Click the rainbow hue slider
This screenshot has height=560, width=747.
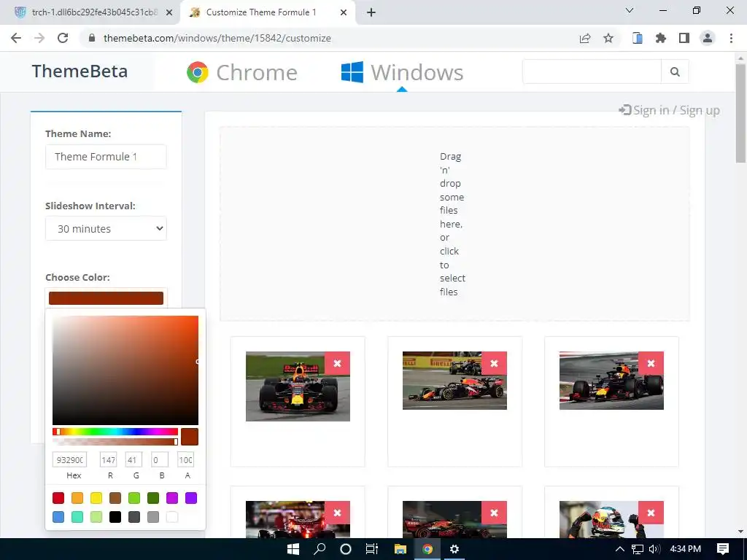pyautogui.click(x=115, y=432)
